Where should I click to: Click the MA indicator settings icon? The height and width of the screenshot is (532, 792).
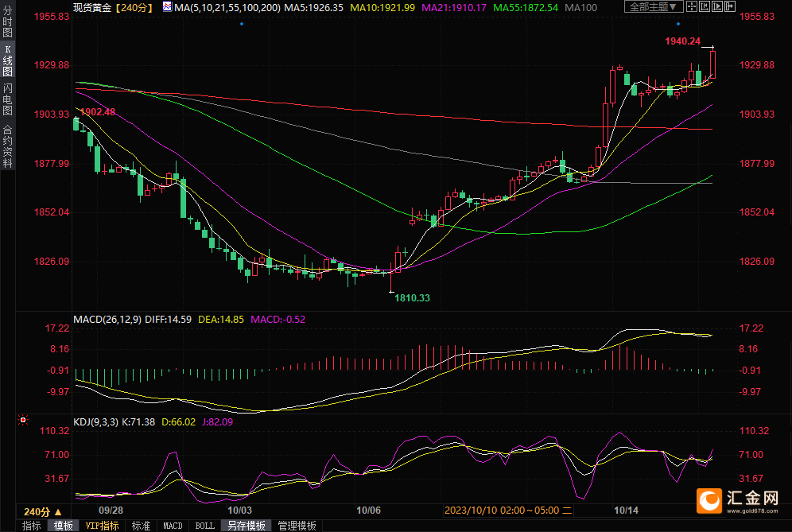point(166,6)
